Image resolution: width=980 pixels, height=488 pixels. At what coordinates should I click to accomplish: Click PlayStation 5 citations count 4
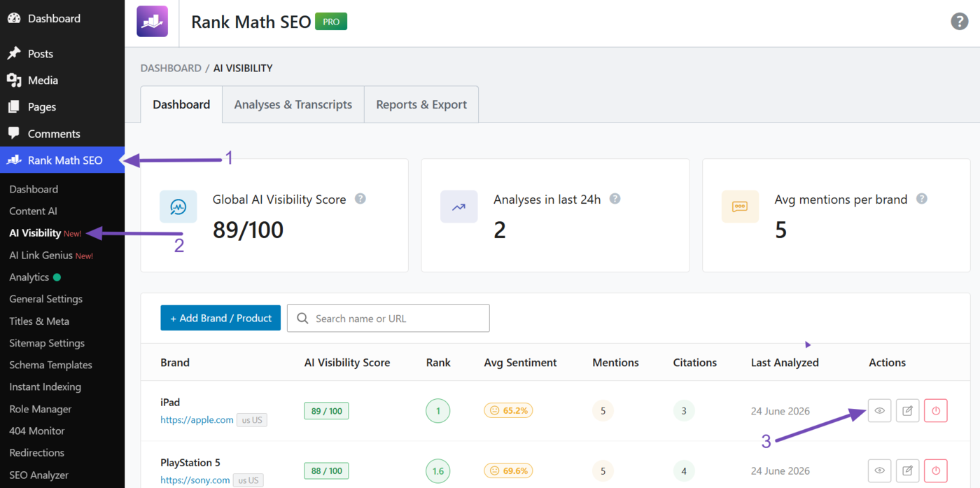click(684, 471)
